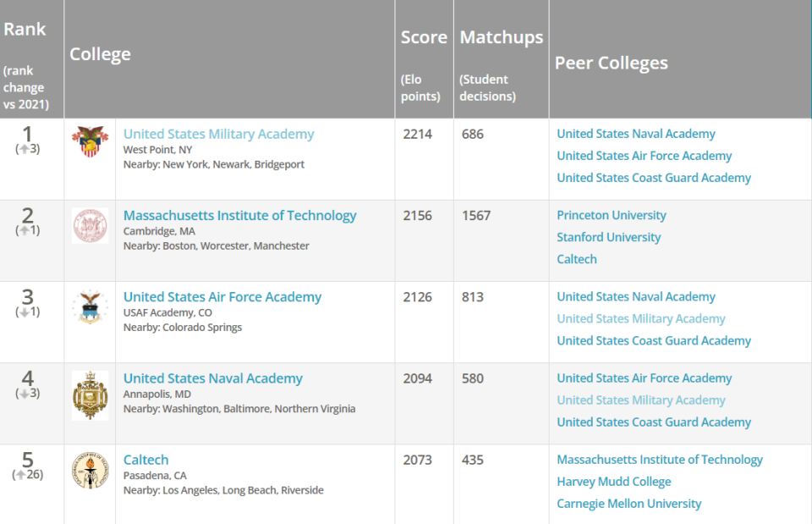Image resolution: width=812 pixels, height=524 pixels.
Task: Click the Air Force Academy falcon emblem
Action: click(89, 307)
